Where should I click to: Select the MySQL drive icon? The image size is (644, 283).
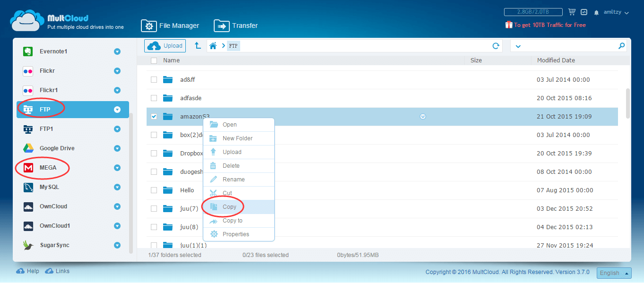[x=28, y=187]
